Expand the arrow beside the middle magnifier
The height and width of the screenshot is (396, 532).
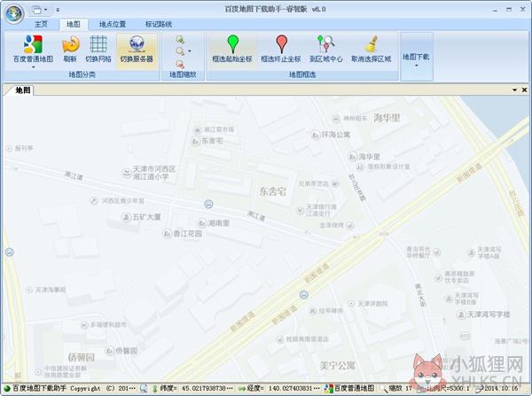point(190,51)
